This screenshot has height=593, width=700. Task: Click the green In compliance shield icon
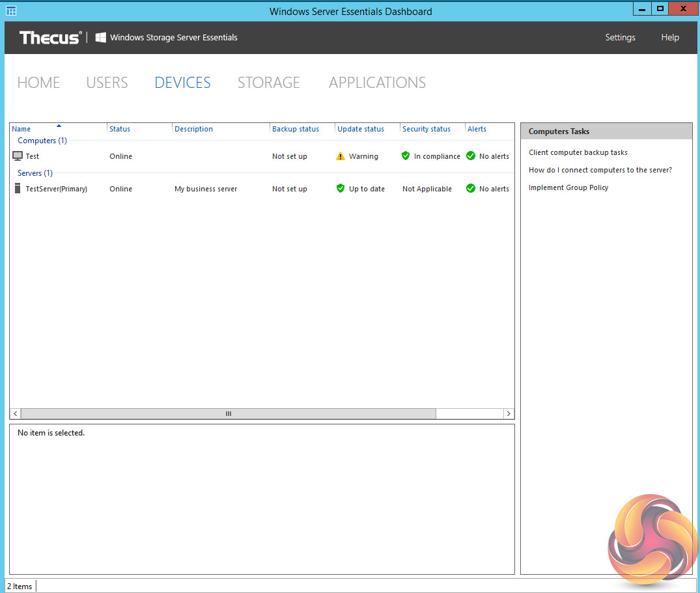click(406, 156)
